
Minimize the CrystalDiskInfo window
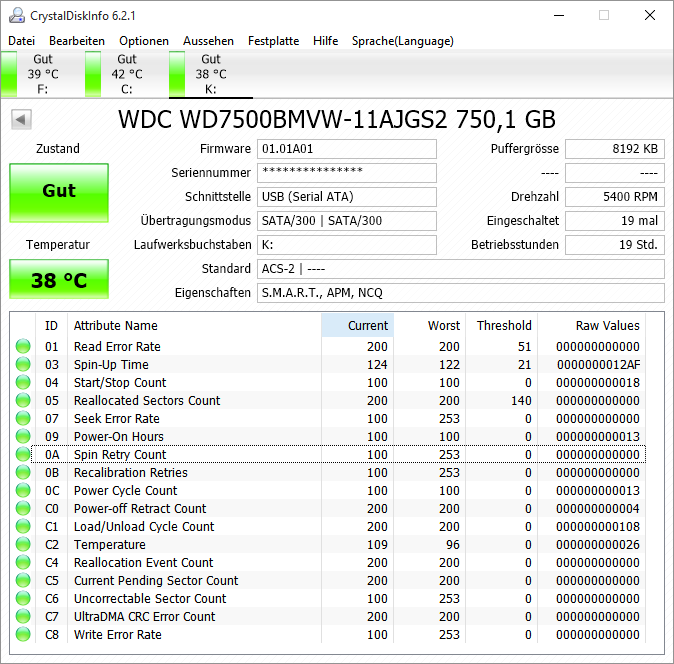coord(559,15)
